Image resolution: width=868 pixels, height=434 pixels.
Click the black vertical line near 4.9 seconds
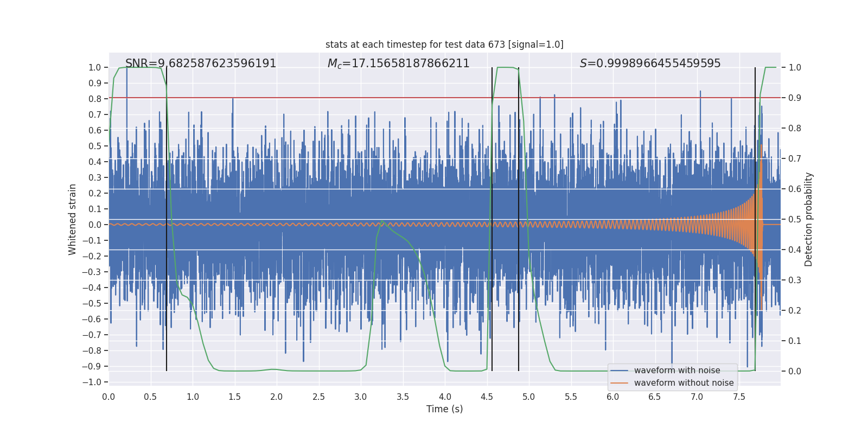point(519,219)
